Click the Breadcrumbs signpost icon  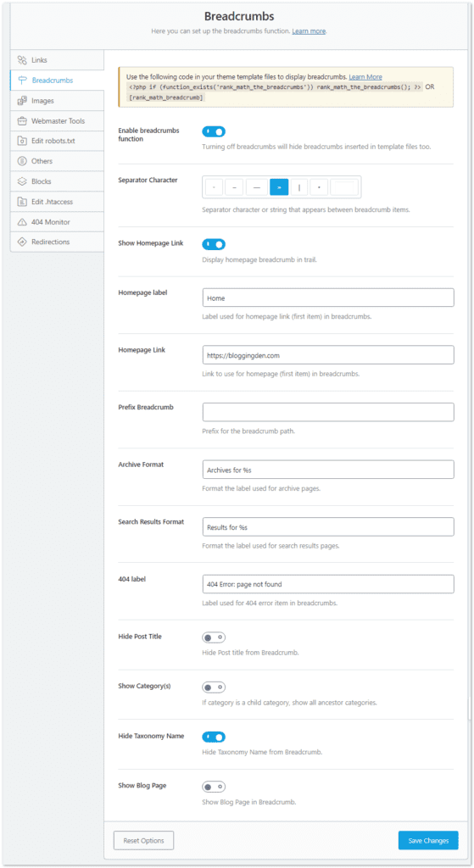22,81
